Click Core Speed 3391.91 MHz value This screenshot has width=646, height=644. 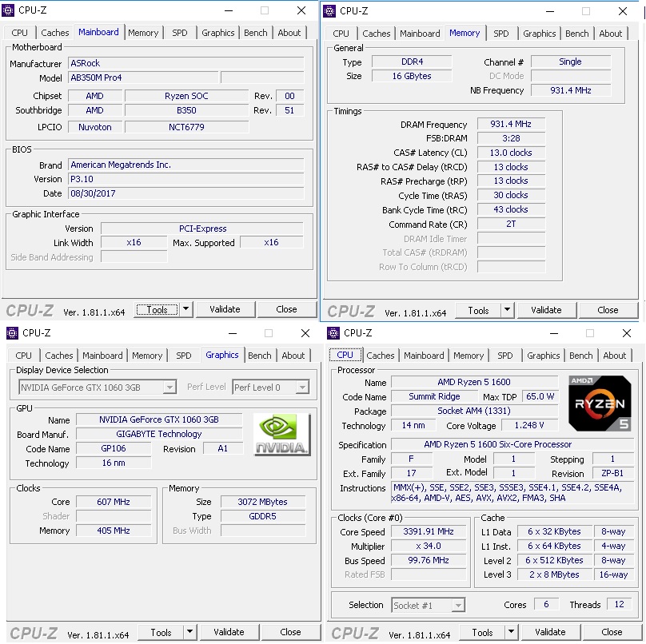pyautogui.click(x=429, y=531)
